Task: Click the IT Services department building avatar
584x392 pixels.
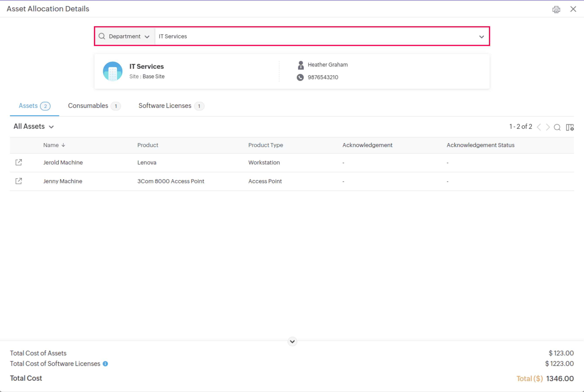Action: [x=112, y=71]
